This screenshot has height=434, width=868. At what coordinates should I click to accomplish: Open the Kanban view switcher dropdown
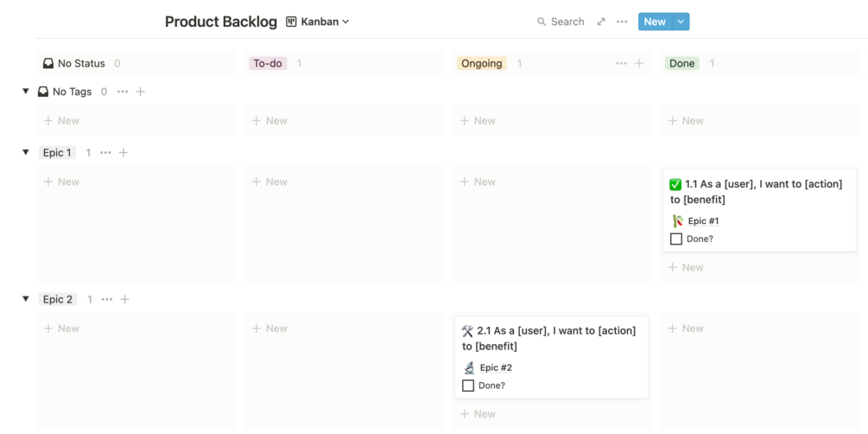(x=318, y=22)
